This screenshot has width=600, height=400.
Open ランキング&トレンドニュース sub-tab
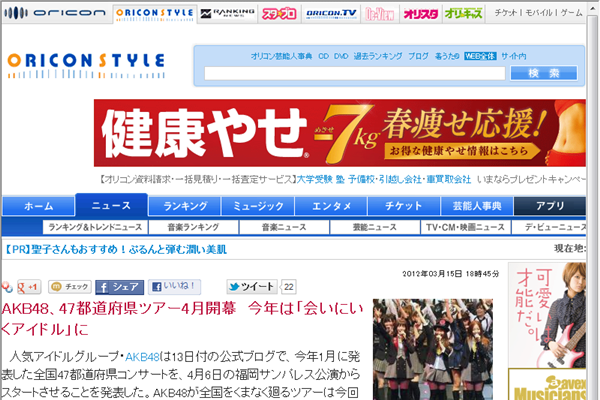(x=95, y=227)
